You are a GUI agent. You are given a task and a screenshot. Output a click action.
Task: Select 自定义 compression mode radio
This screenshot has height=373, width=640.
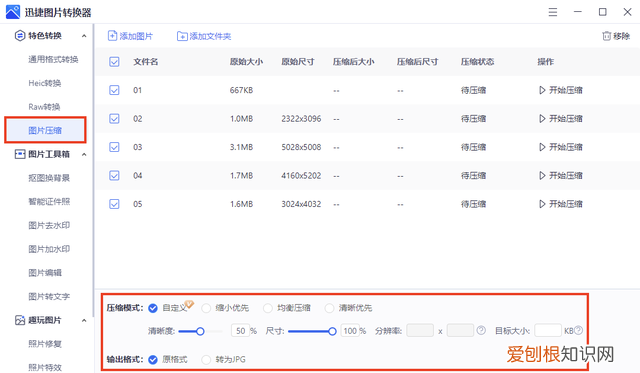pyautogui.click(x=153, y=308)
